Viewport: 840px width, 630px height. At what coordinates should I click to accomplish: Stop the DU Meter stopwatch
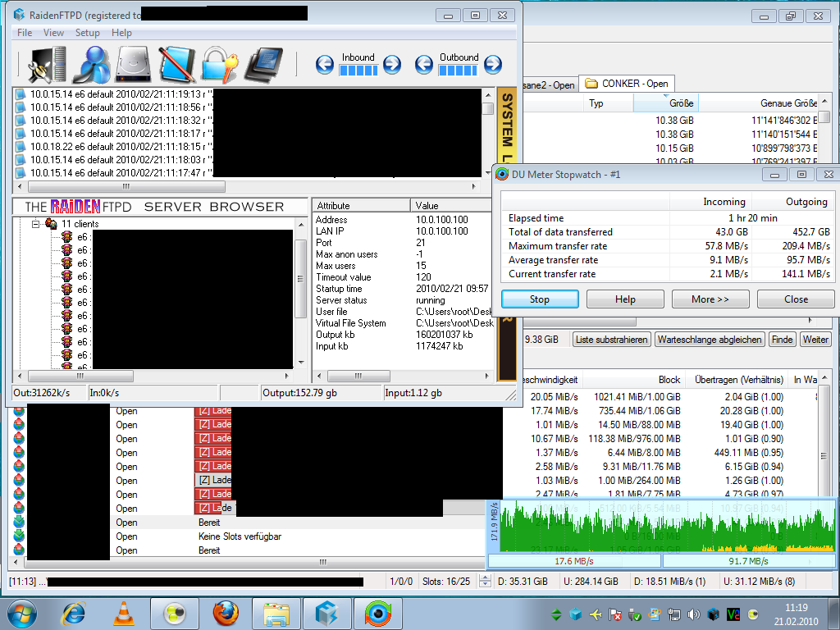tap(540, 299)
